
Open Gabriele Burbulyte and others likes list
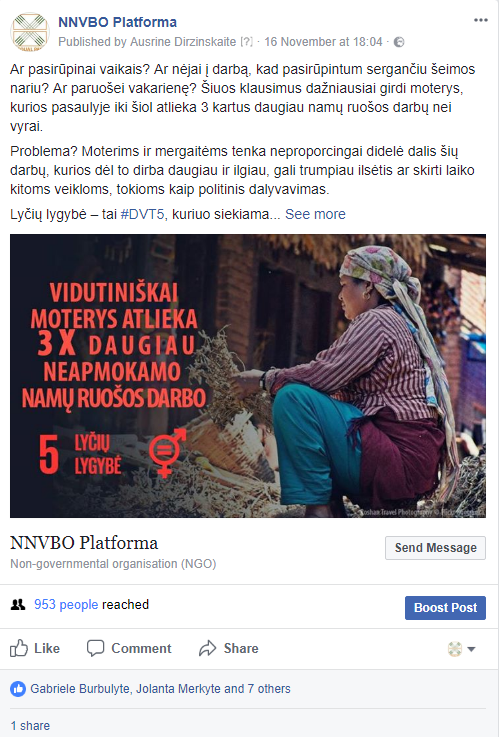160,689
